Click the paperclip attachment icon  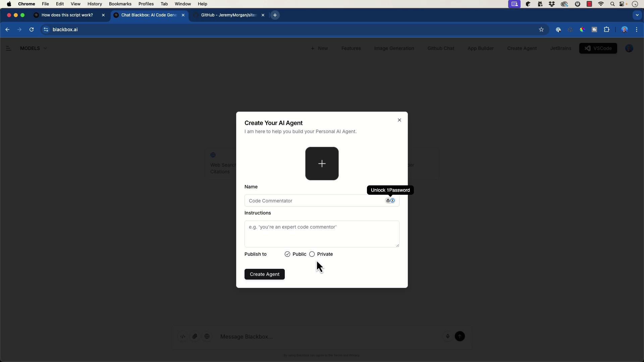click(195, 336)
